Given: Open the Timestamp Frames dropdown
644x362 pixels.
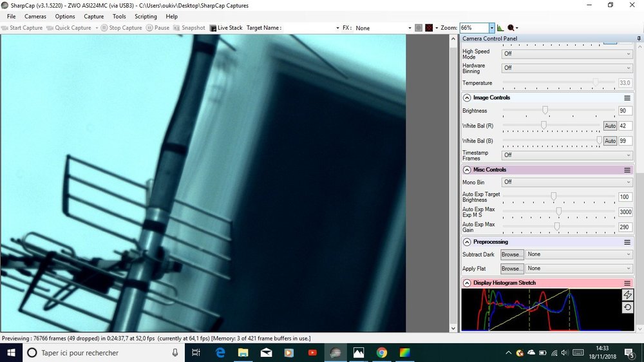Looking at the screenshot, I should coord(567,155).
